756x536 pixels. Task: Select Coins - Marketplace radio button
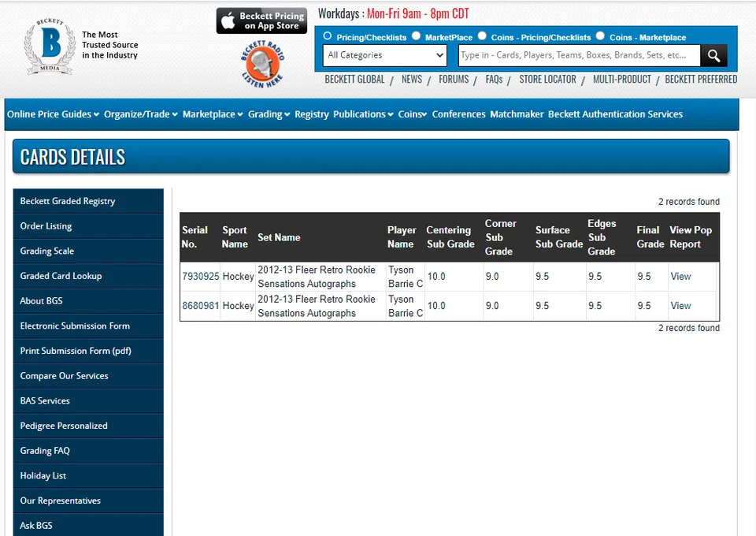[600, 36]
